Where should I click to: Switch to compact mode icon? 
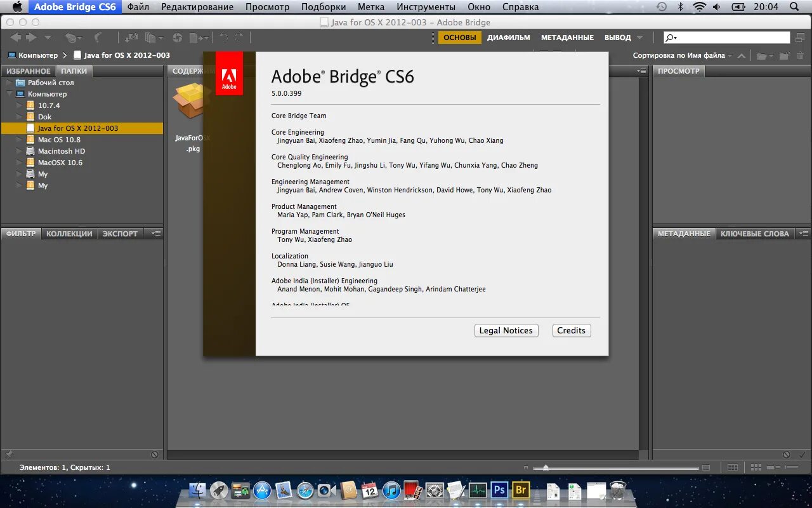800,37
